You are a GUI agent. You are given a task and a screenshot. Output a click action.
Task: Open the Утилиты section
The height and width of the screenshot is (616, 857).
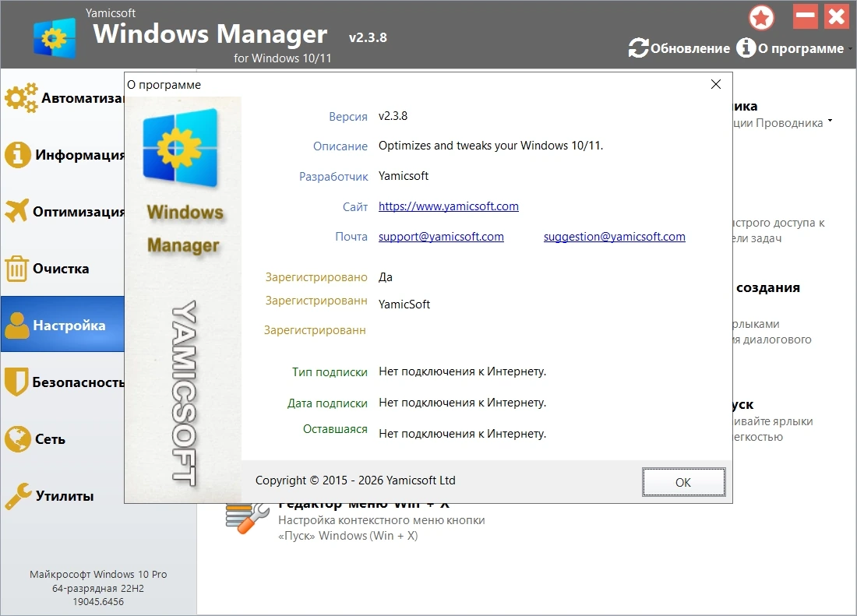click(x=62, y=496)
